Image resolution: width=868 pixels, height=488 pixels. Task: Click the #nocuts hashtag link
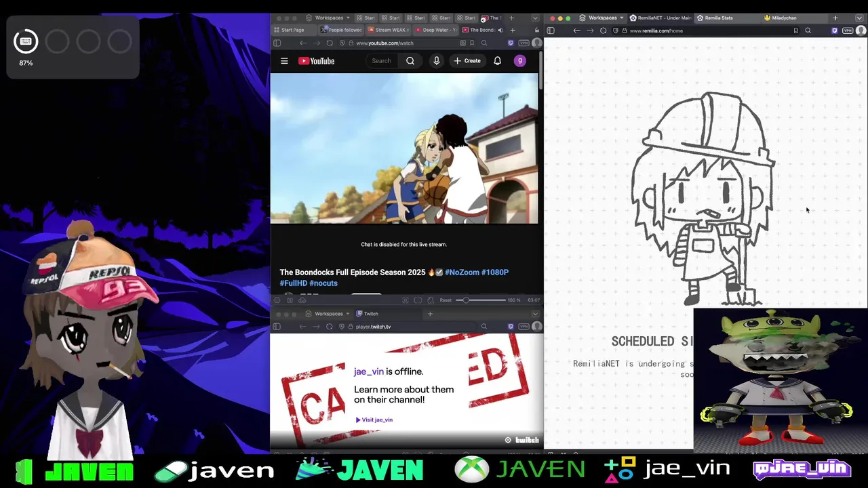tap(323, 283)
